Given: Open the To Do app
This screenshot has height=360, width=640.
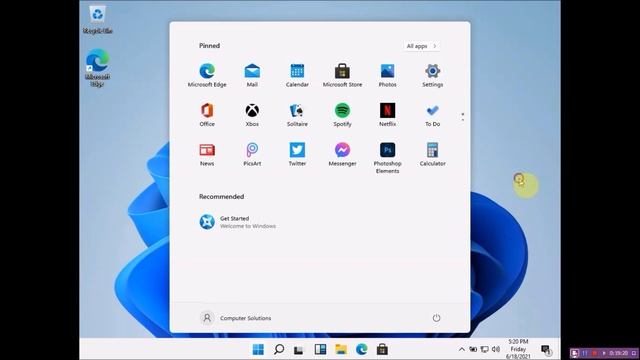Looking at the screenshot, I should (432, 115).
